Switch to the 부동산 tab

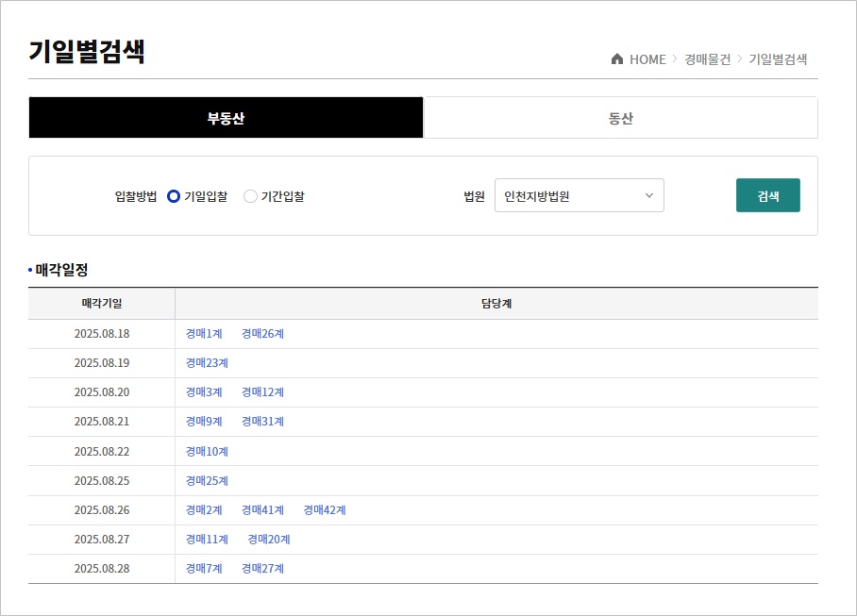pyautogui.click(x=226, y=118)
